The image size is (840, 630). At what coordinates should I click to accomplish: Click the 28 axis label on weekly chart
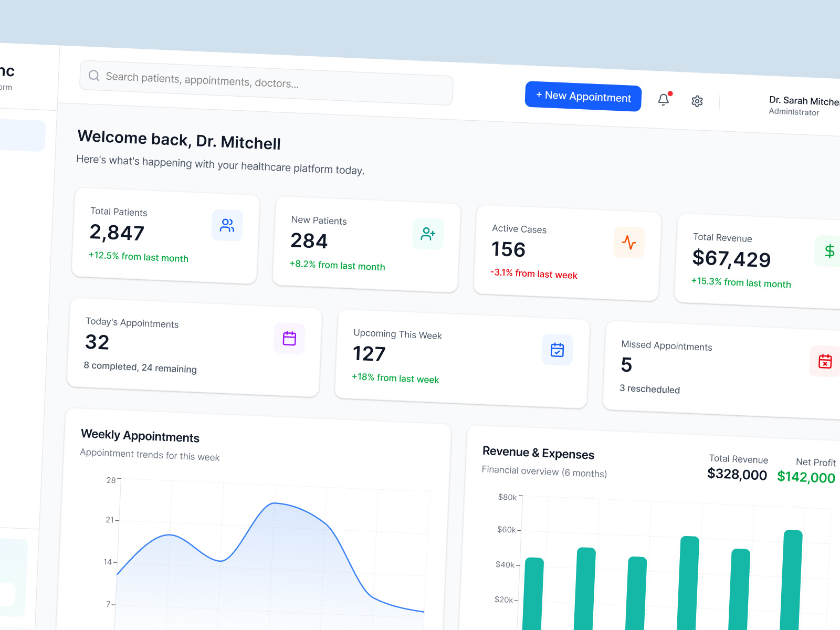pyautogui.click(x=111, y=480)
